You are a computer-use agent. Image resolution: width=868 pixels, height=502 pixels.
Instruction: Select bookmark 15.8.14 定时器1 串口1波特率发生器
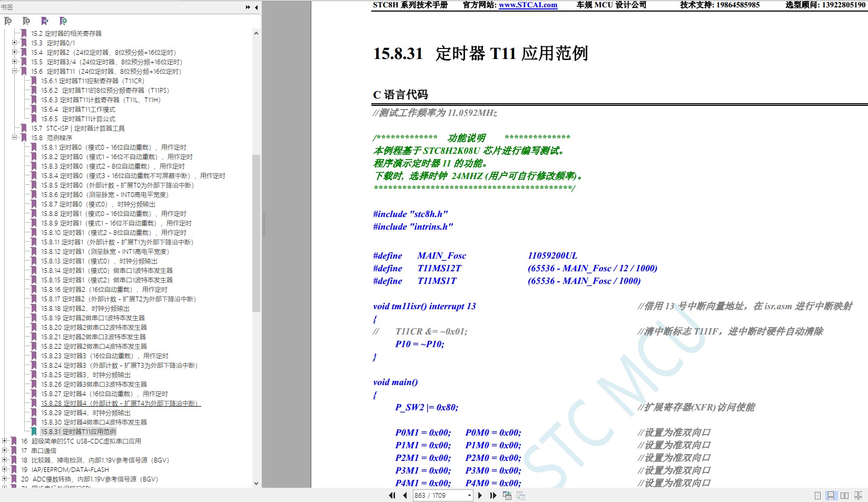coord(107,270)
